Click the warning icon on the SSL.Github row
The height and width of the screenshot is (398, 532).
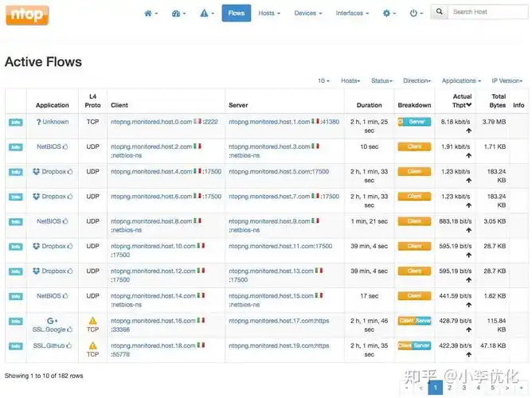tap(92, 345)
